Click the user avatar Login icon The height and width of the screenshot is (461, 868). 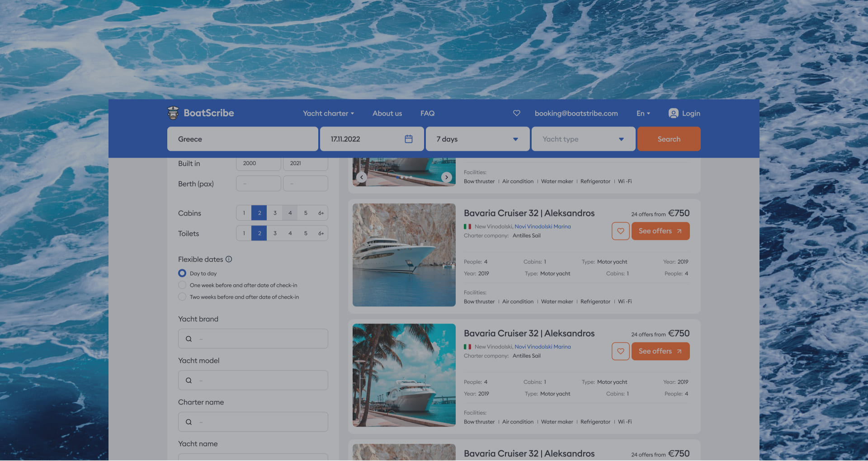pyautogui.click(x=674, y=113)
